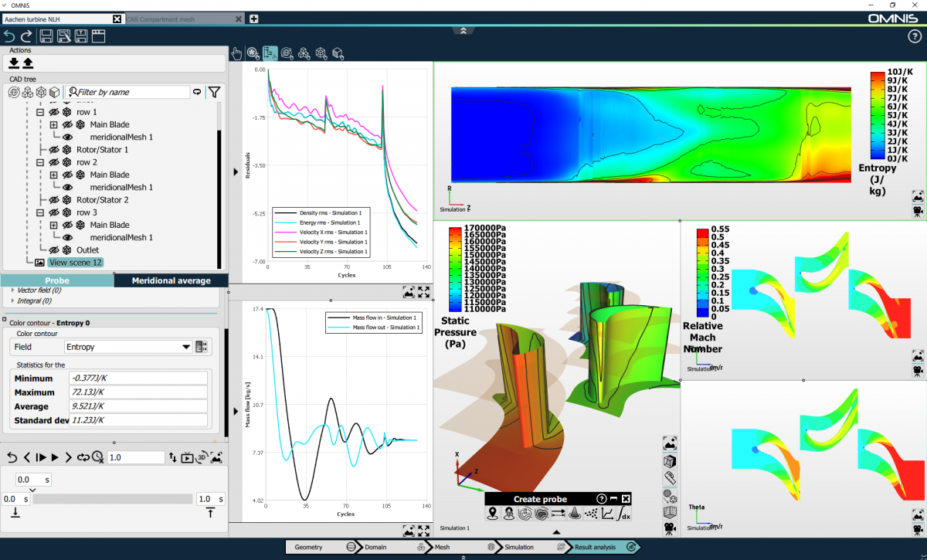
Task: Expand the Vector field (0) section
Action: click(x=12, y=290)
